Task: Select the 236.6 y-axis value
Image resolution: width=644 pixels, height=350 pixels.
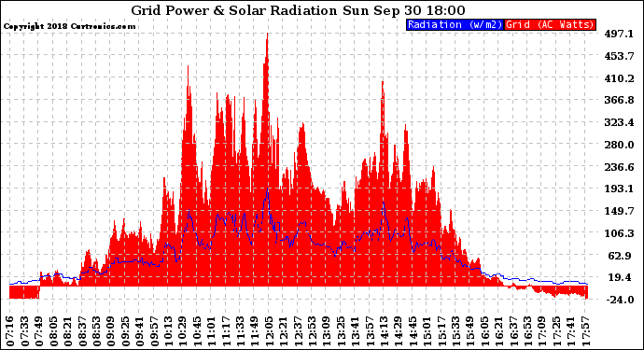Action: coord(620,167)
